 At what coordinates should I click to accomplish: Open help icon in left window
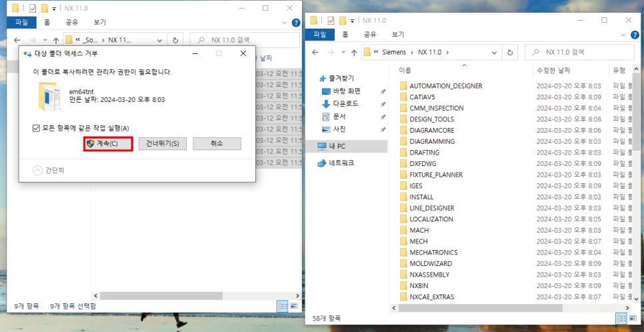296,23
